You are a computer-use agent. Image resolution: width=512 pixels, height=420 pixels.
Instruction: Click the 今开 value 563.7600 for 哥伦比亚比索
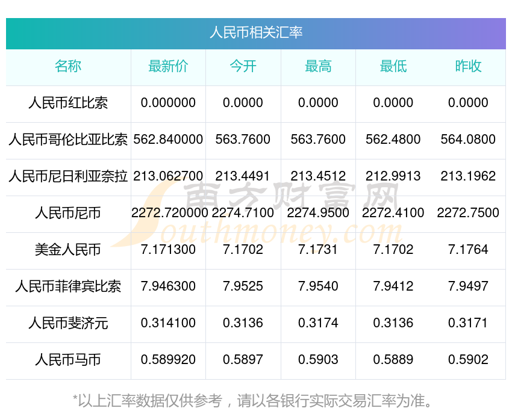tap(243, 140)
